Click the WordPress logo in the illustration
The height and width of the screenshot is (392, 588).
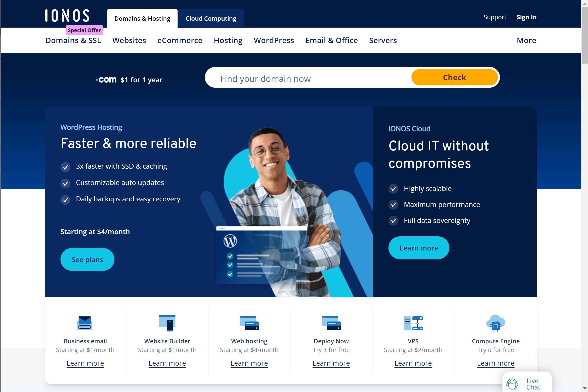[230, 241]
